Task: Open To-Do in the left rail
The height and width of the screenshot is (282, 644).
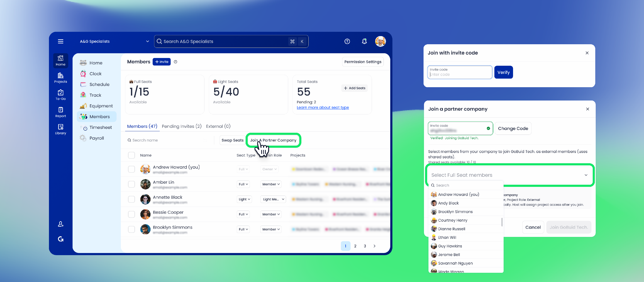Action: [61, 95]
